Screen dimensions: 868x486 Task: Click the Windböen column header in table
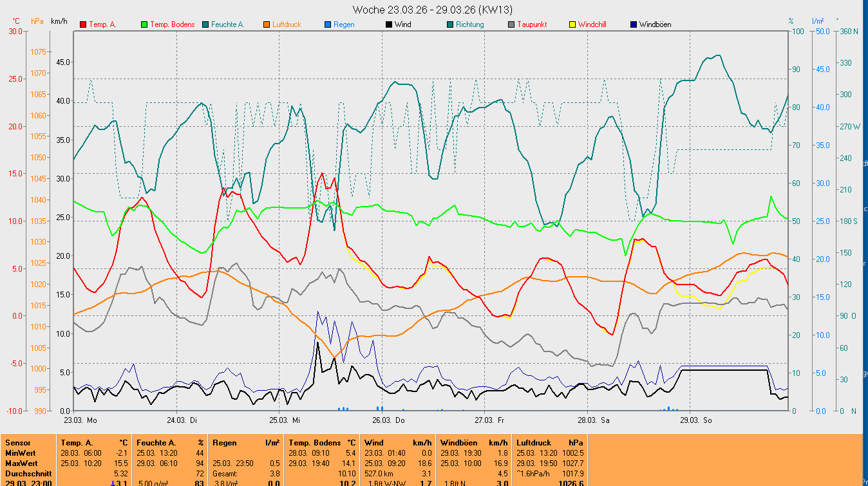point(457,443)
